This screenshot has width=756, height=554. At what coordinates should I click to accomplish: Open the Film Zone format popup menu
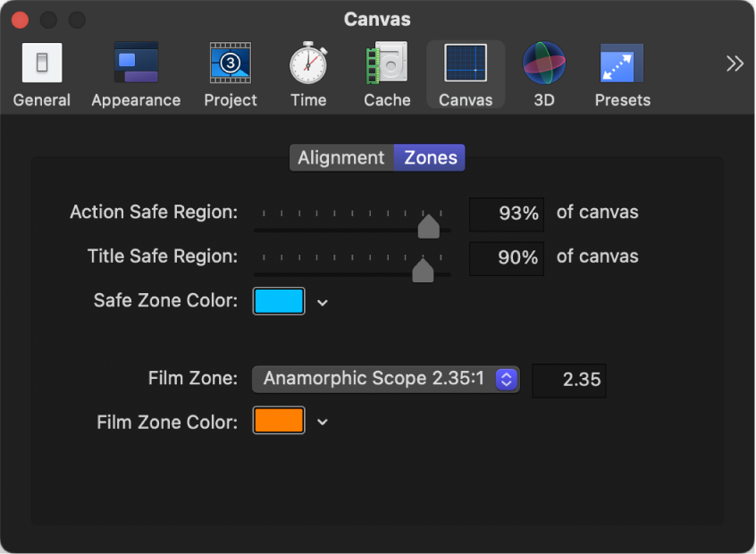[x=385, y=379]
